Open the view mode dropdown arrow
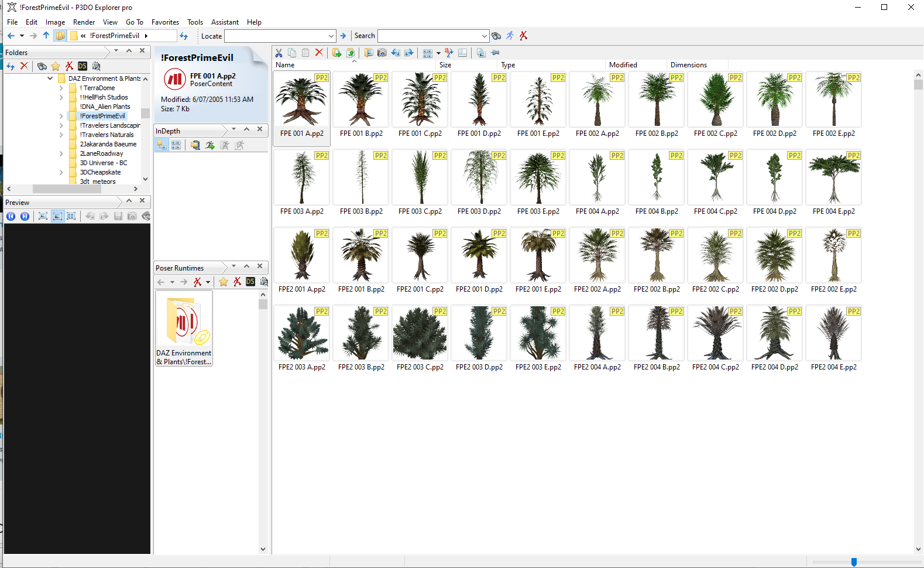The height and width of the screenshot is (568, 924). [438, 53]
